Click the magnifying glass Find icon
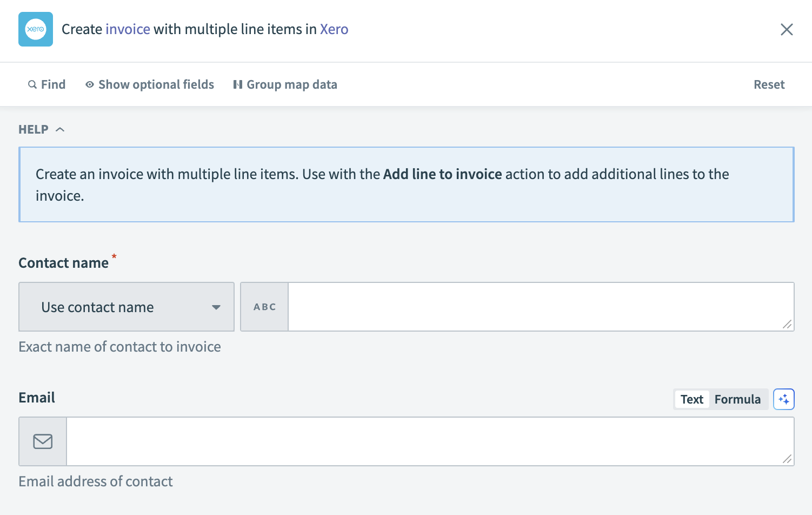Screen dimensions: 812x515 [x=32, y=84]
